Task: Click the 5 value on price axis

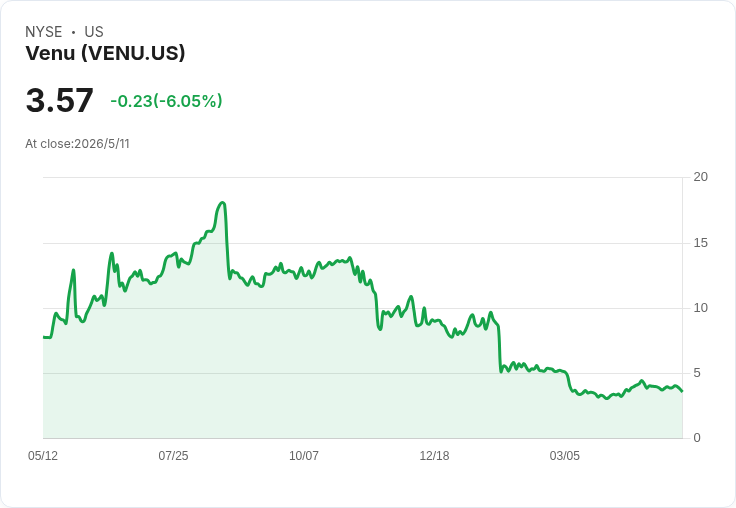Action: click(x=697, y=373)
